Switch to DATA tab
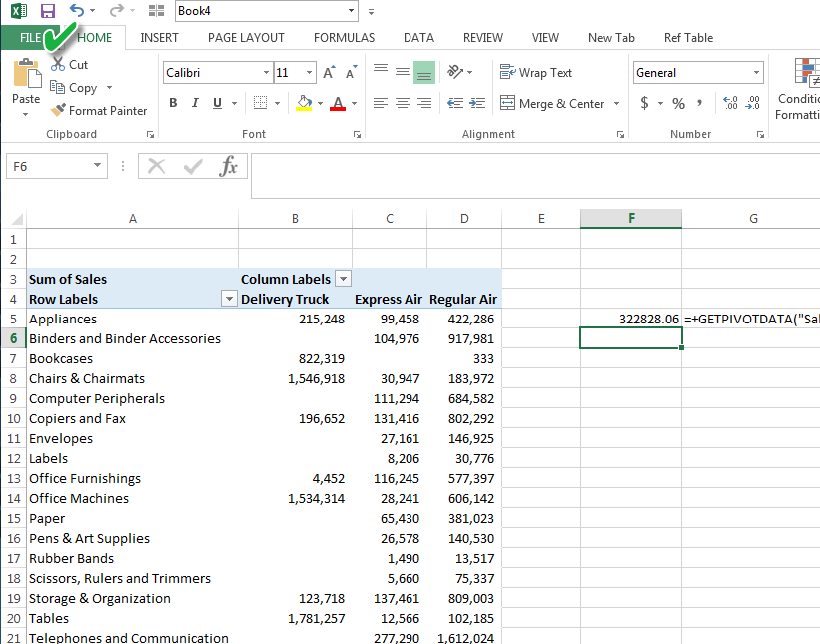Screen dimensions: 820x644 (x=418, y=38)
